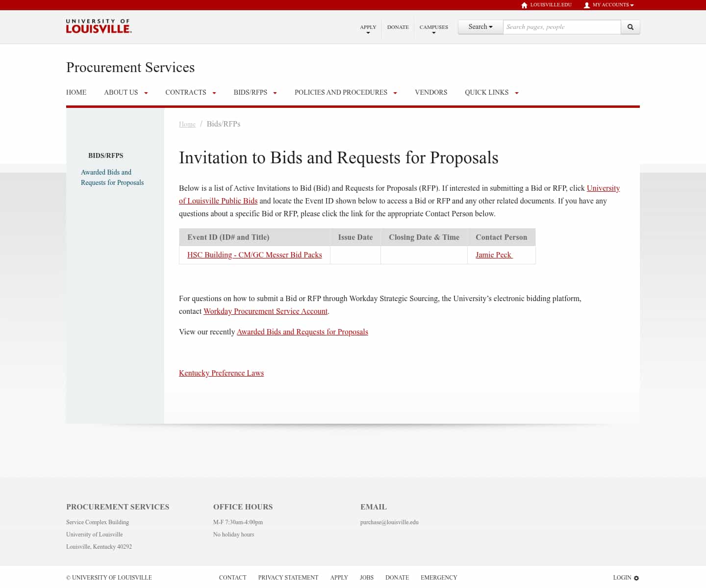Viewport: 706px width, 588px height.
Task: Expand the CONTRACTS menu arrow
Action: 214,93
